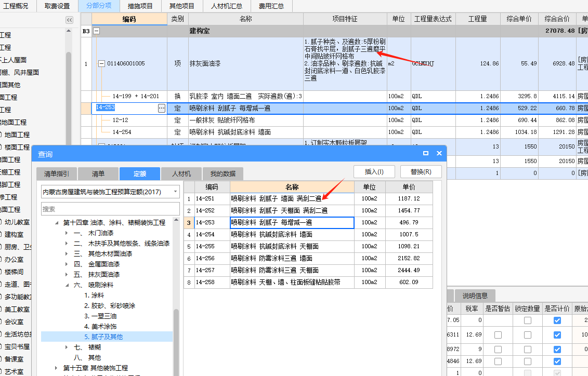
Task: Click the 替换(R) button
Action: click(x=421, y=171)
